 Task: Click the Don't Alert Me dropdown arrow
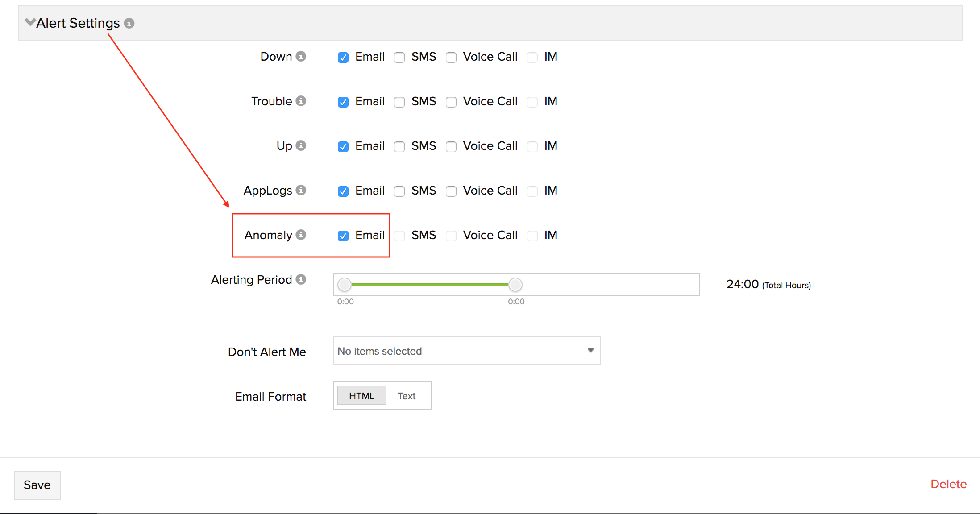(590, 351)
